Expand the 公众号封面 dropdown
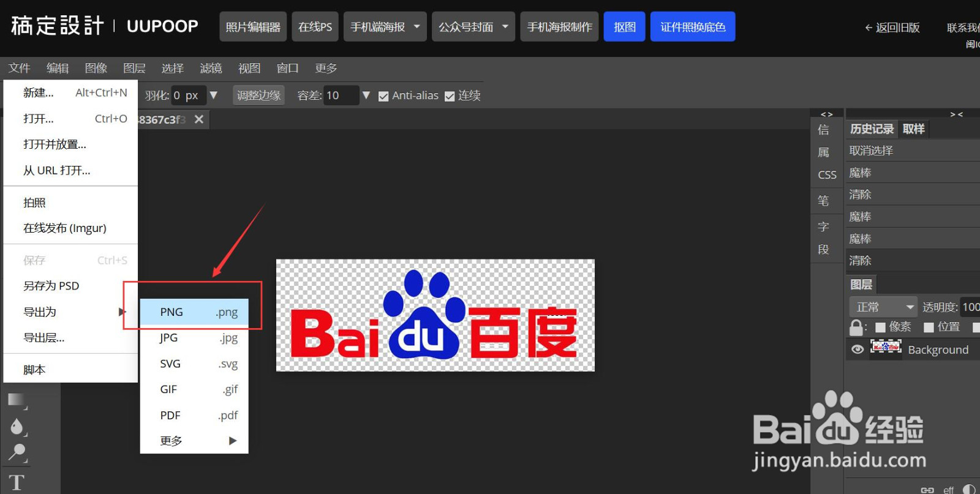Viewport: 980px width, 494px height. 505,26
